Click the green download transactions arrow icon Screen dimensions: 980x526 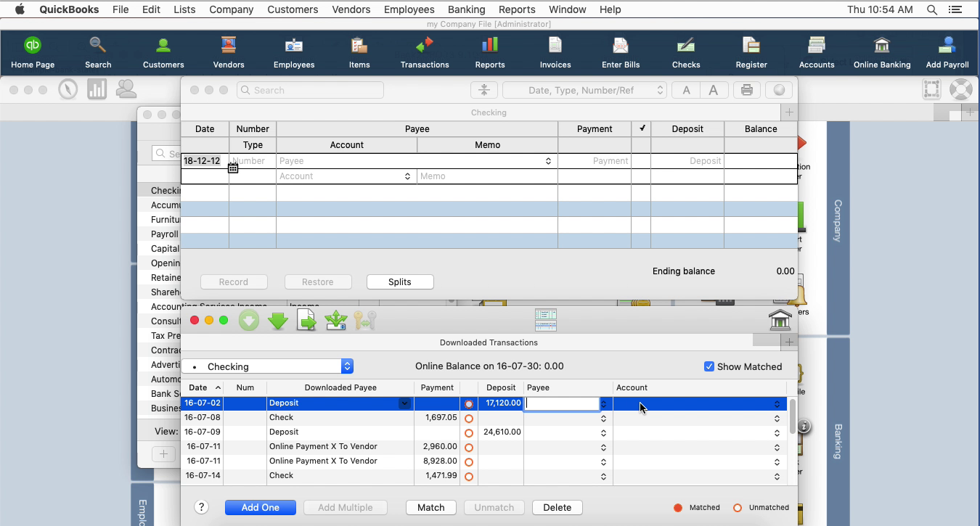(278, 320)
